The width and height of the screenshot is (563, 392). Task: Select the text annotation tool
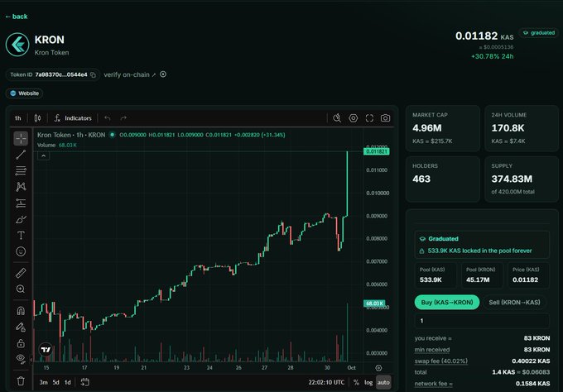21,235
